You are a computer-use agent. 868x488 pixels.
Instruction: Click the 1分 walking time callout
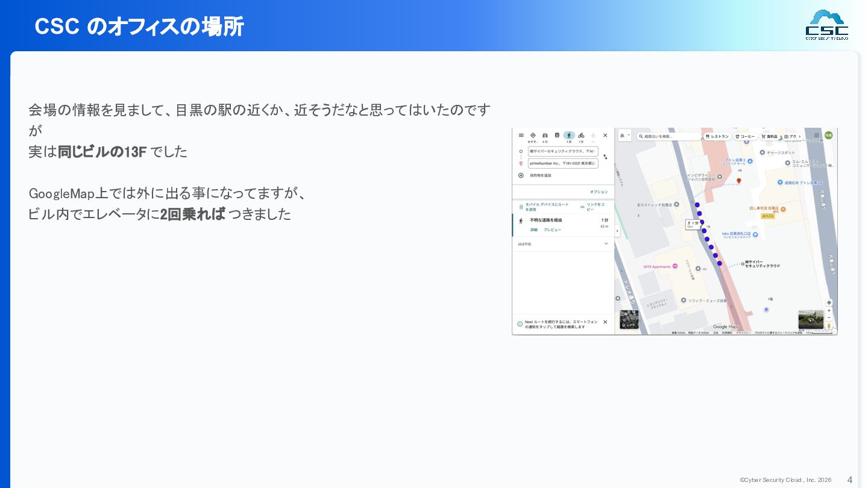coord(693,224)
